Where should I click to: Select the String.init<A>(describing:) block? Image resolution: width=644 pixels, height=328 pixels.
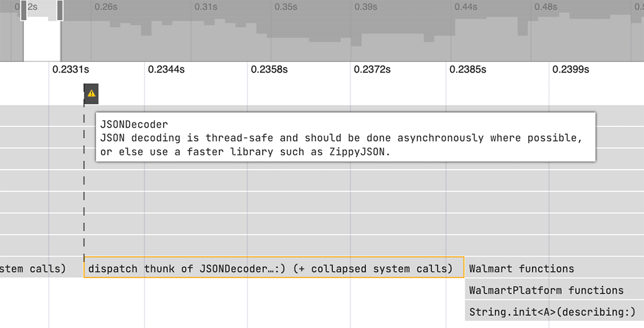[552, 312]
